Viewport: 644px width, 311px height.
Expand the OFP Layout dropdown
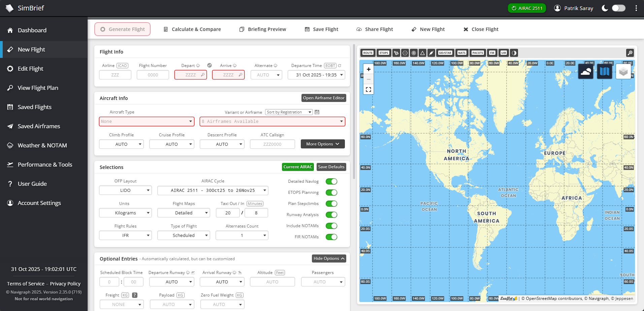[x=125, y=191]
